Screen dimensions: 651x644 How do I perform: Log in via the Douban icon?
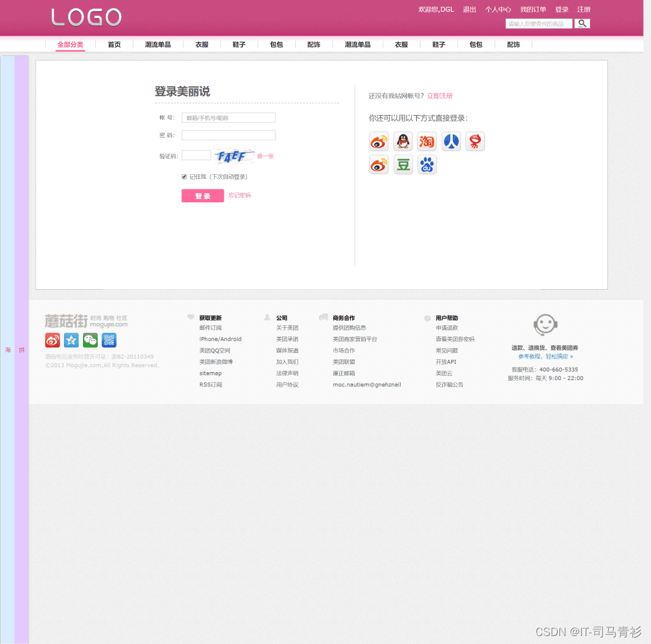tap(403, 164)
